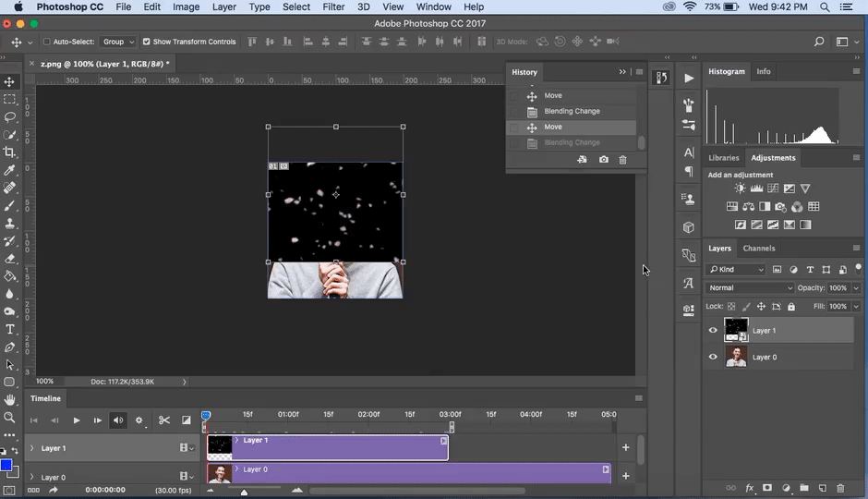This screenshot has width=868, height=499.
Task: Select the Type tool in toolbar
Action: click(x=10, y=330)
